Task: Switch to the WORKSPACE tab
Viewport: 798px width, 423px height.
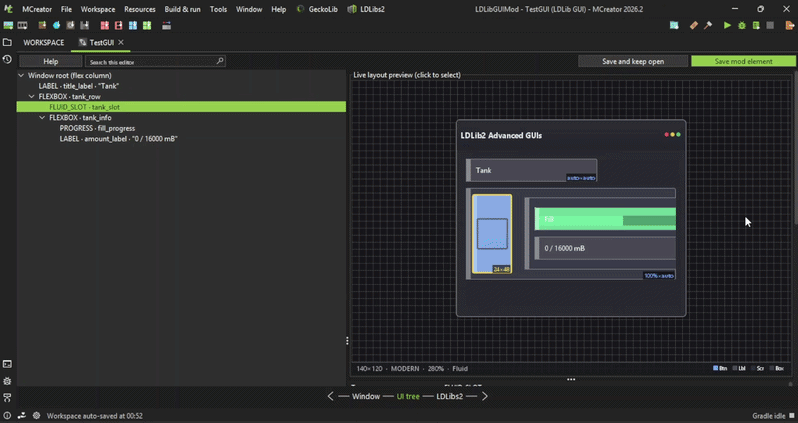Action: (44, 43)
